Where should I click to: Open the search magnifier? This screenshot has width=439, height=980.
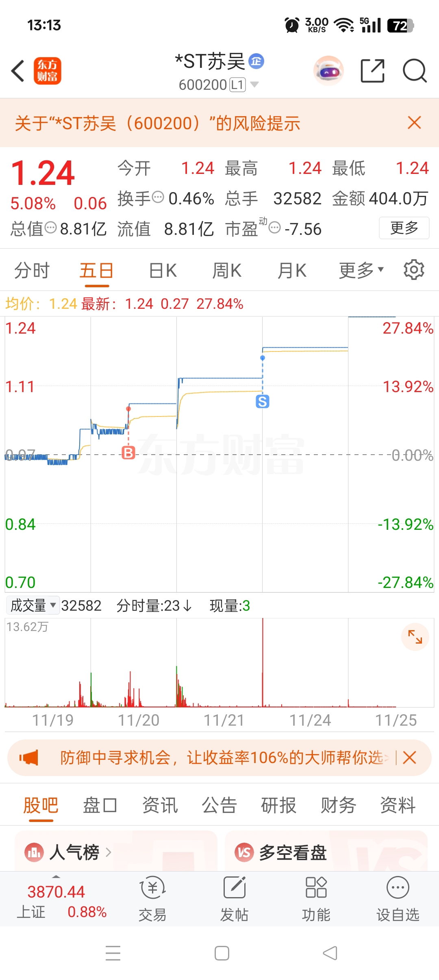click(x=414, y=71)
